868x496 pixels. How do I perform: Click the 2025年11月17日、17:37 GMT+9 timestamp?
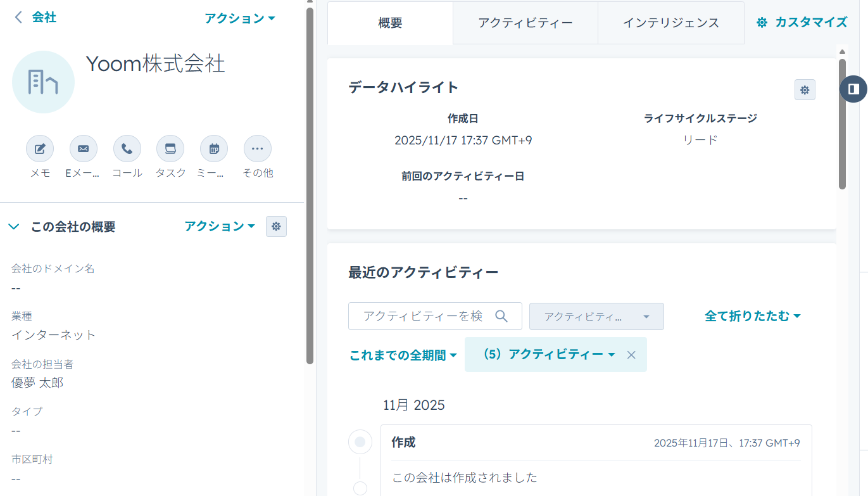[727, 443]
